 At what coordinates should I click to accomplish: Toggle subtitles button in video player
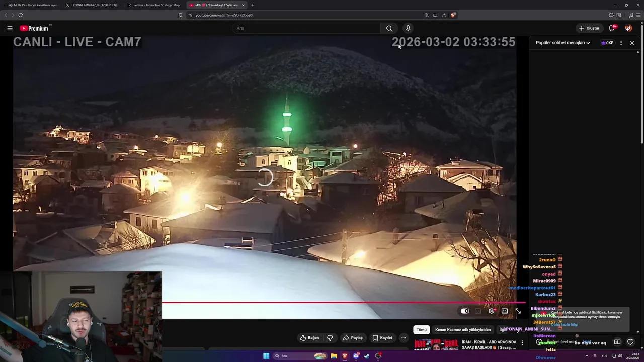point(478,311)
